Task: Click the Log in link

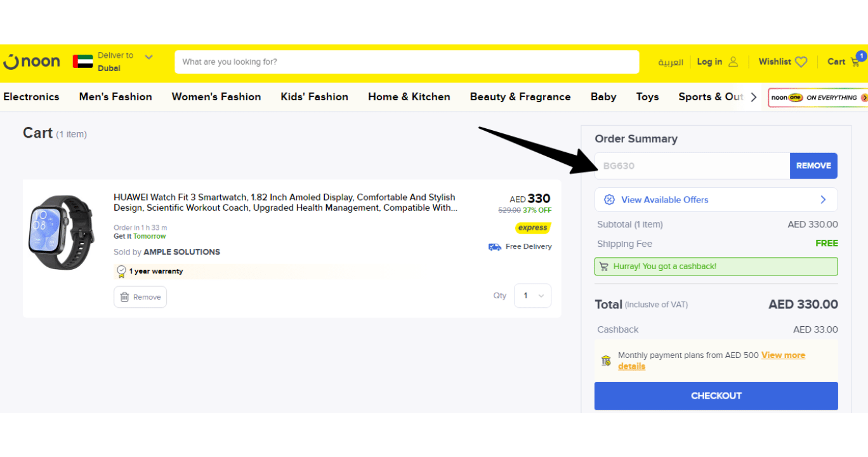Action: click(709, 62)
